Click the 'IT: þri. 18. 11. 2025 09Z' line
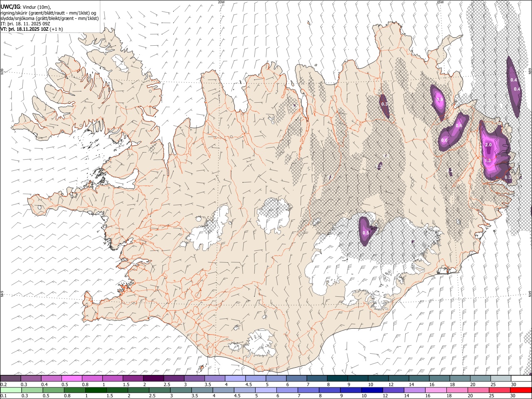 (x=25, y=24)
